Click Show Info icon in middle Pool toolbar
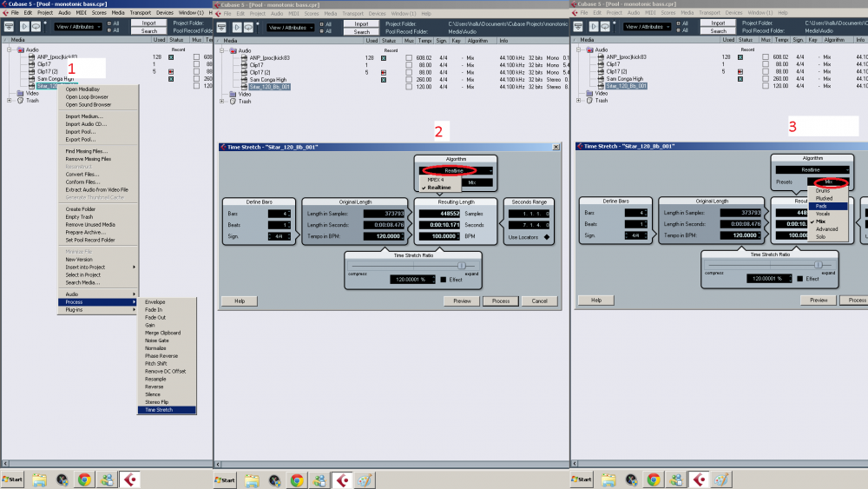868x489 pixels. tap(221, 27)
